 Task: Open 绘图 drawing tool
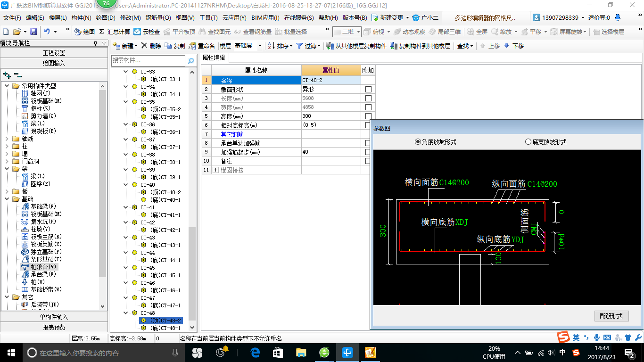point(84,32)
